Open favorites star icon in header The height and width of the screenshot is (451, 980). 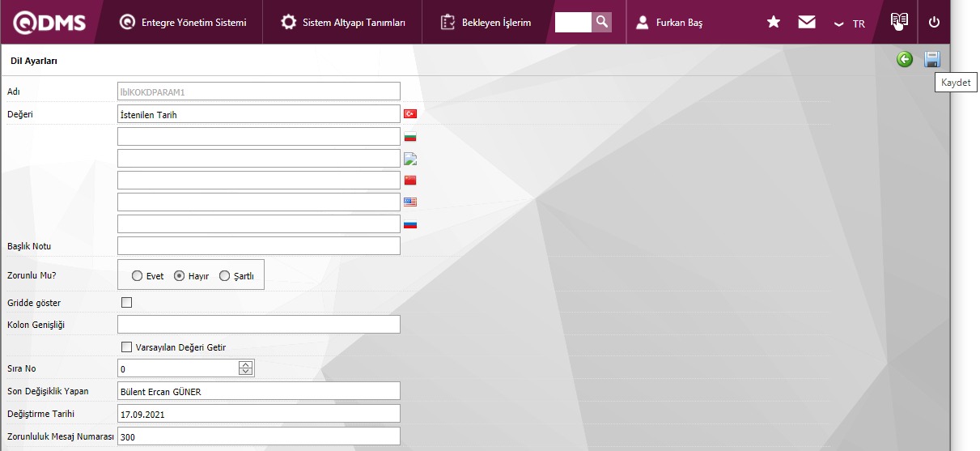(774, 23)
